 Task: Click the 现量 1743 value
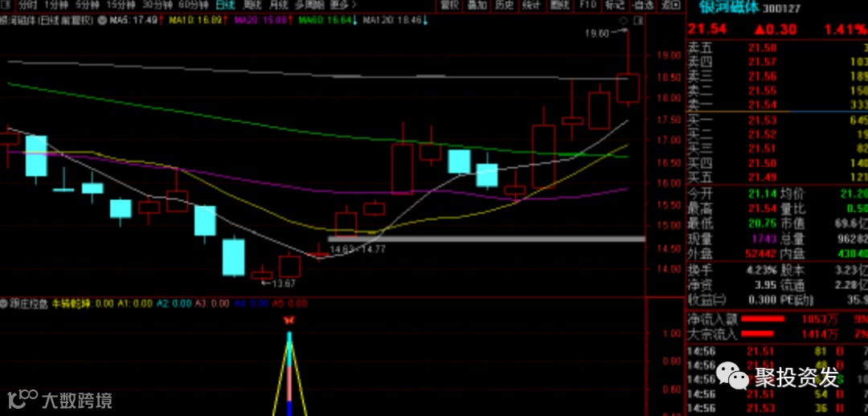764,239
